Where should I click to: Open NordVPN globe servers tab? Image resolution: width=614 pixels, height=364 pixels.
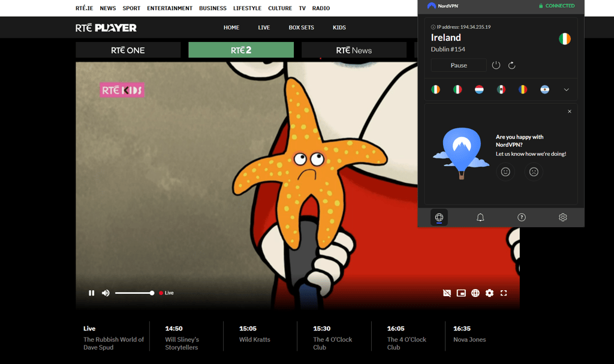tap(439, 218)
